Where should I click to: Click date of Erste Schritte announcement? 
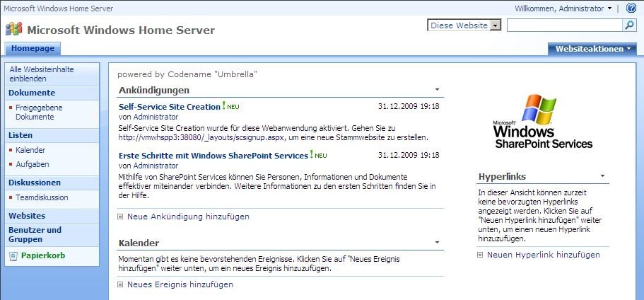[x=409, y=156]
